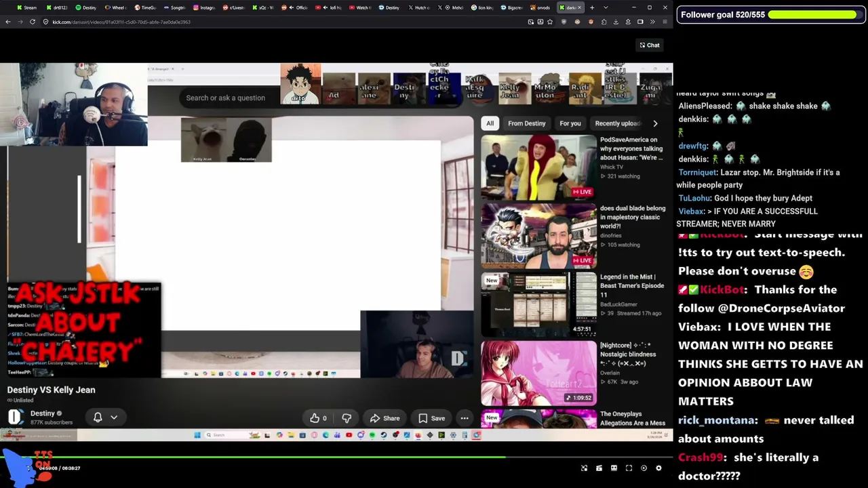The width and height of the screenshot is (868, 488).
Task: Show more filter chips with right arrow
Action: [x=655, y=123]
